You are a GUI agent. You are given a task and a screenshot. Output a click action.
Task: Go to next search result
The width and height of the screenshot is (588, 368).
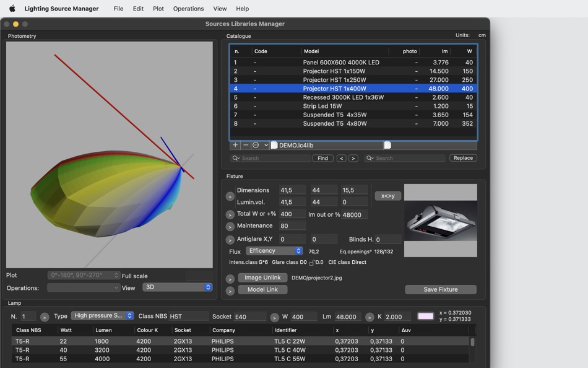(353, 158)
